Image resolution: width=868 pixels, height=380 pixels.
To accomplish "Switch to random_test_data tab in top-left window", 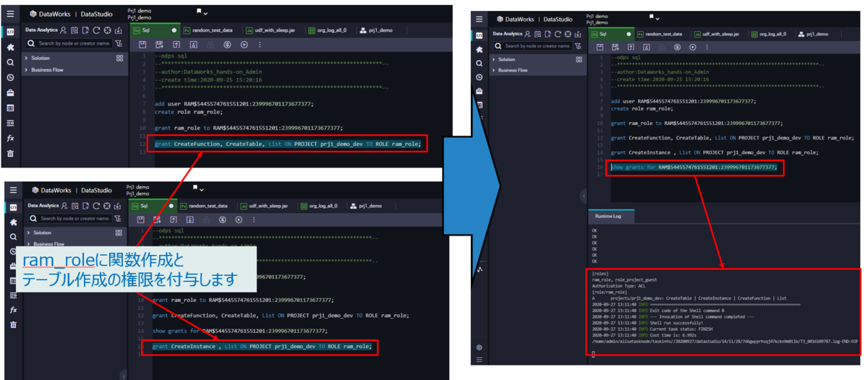I will pos(208,31).
